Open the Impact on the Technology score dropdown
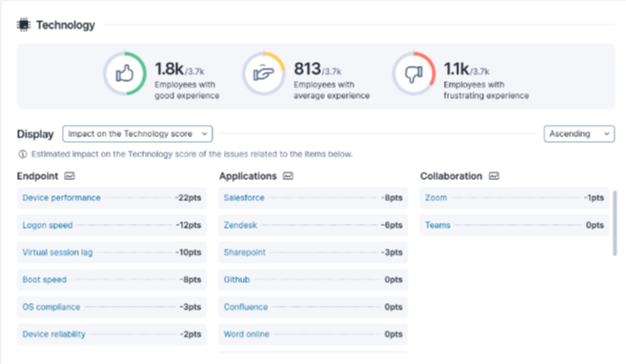 (x=137, y=133)
